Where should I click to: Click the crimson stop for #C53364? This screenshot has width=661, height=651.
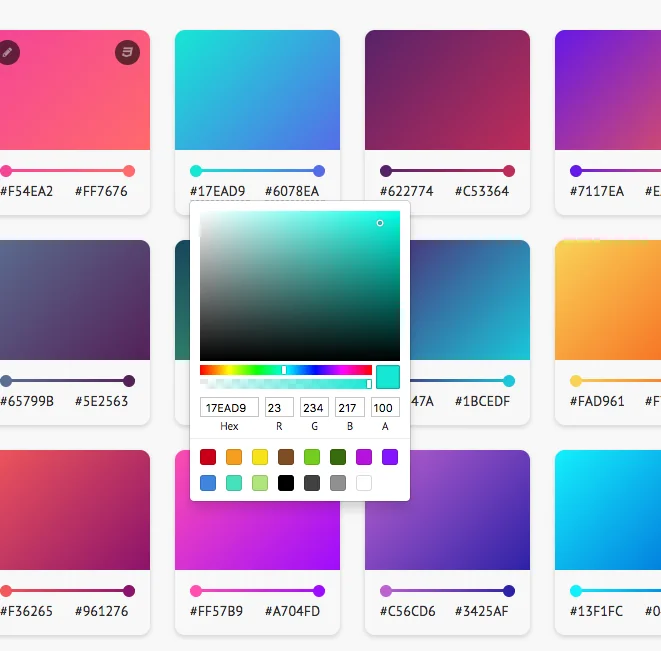[509, 171]
